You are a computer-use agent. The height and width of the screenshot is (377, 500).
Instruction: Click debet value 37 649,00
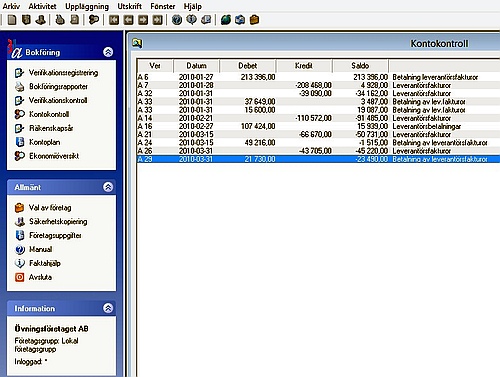coord(260,102)
